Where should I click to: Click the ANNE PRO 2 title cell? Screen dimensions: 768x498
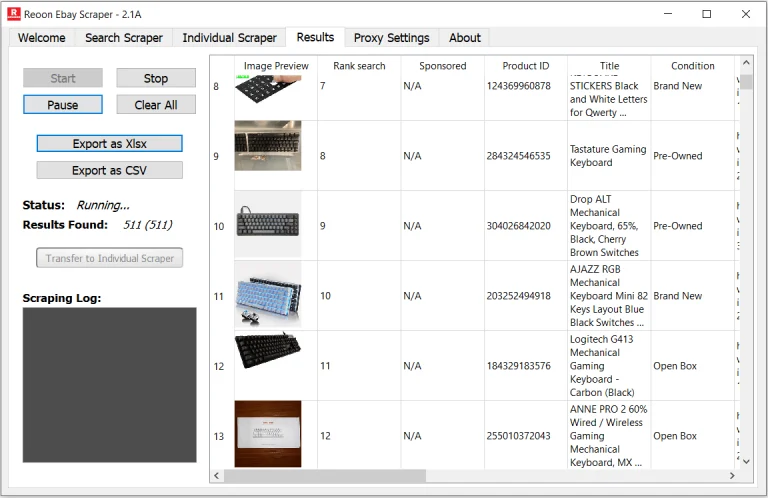coord(609,435)
